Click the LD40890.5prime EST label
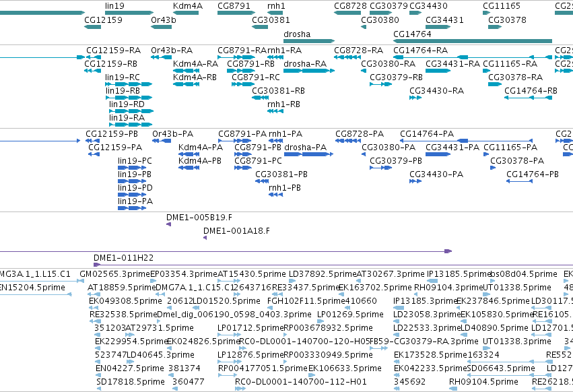 494,328
